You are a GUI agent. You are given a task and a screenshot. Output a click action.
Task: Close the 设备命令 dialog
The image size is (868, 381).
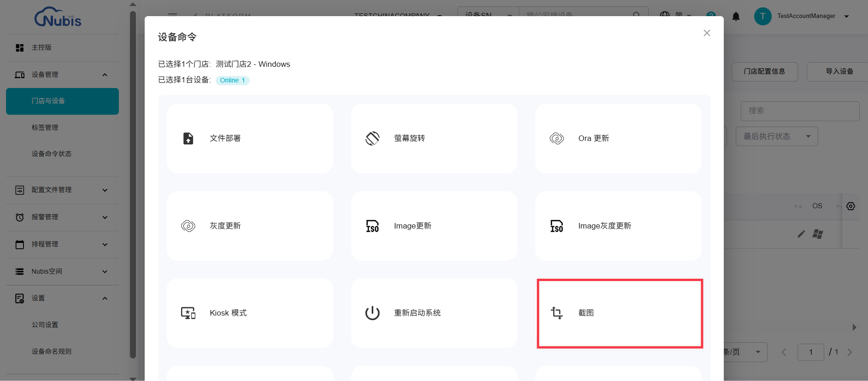[707, 33]
